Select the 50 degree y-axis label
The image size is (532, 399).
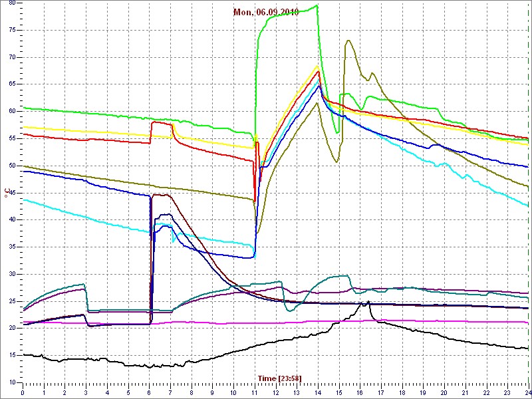[12, 166]
